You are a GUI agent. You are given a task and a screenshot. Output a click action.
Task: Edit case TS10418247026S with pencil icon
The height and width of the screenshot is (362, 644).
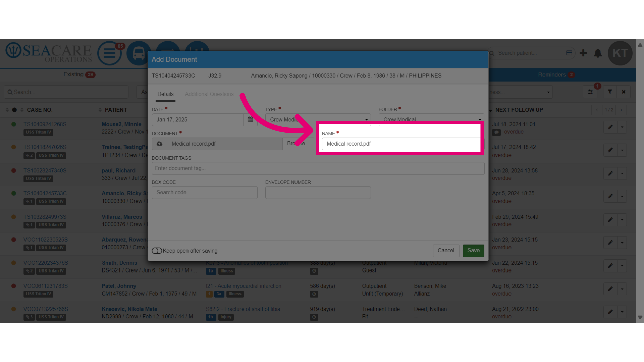pos(610,150)
